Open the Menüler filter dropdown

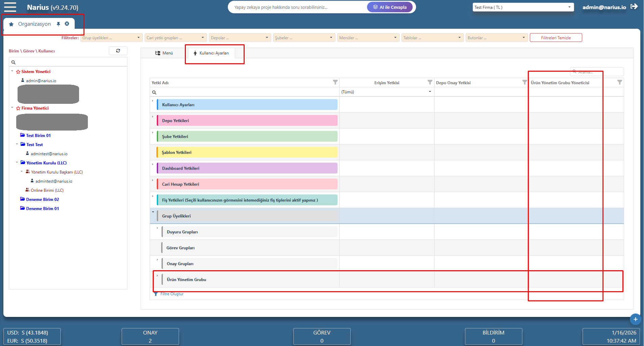368,38
